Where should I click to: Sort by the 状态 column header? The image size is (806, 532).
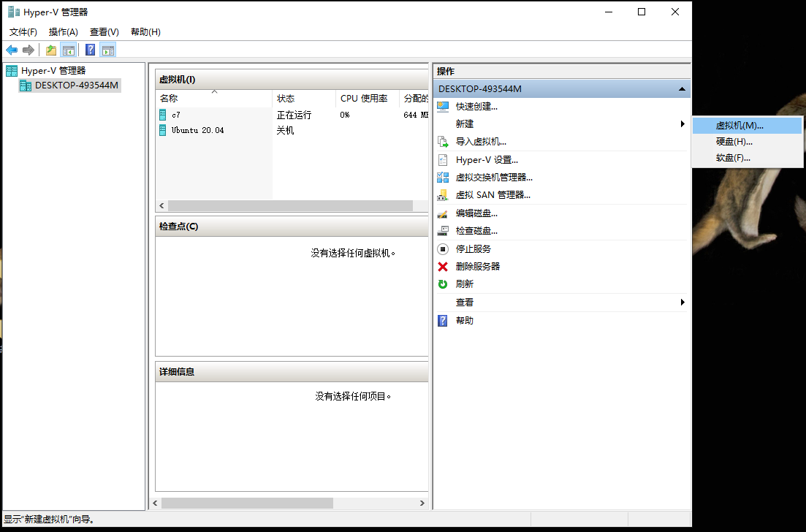point(304,99)
